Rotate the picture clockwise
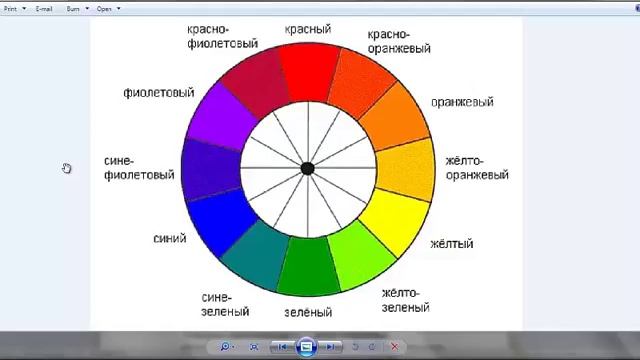This screenshot has width=640, height=360. (372, 347)
